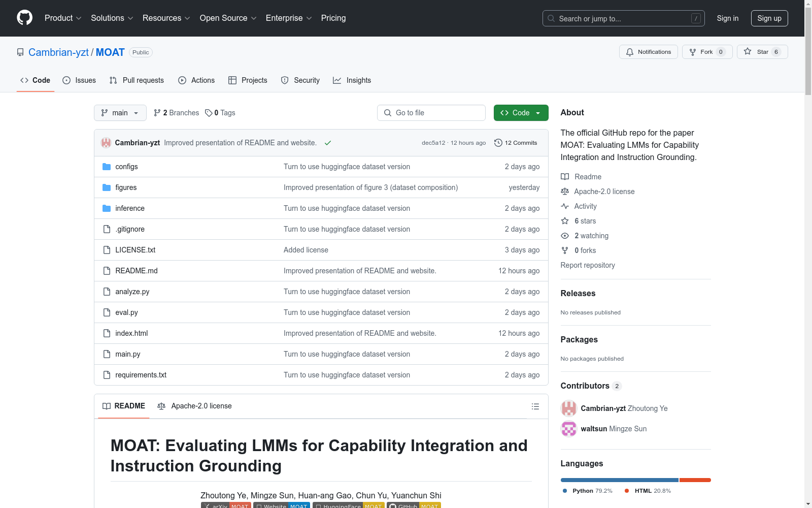The height and width of the screenshot is (508, 812).
Task: Click the red HTML language bar segment
Action: (695, 480)
